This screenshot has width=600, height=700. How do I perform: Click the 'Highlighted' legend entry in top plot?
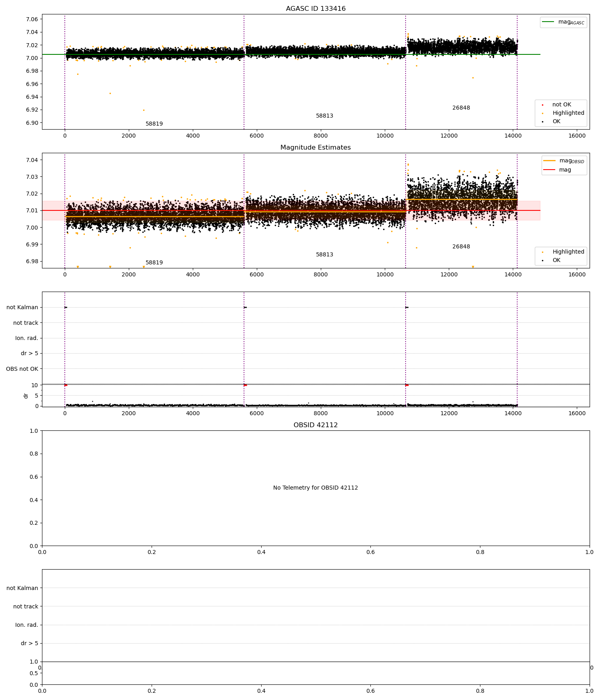pos(568,113)
